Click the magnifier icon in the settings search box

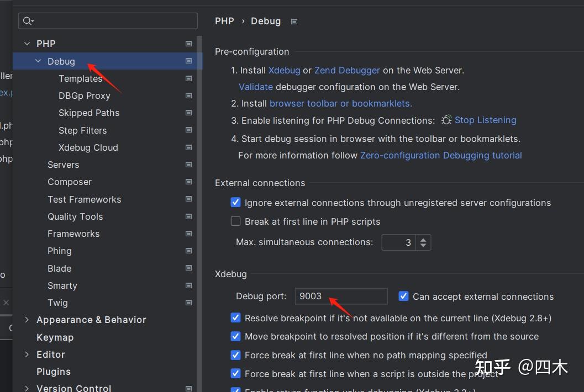[x=27, y=20]
